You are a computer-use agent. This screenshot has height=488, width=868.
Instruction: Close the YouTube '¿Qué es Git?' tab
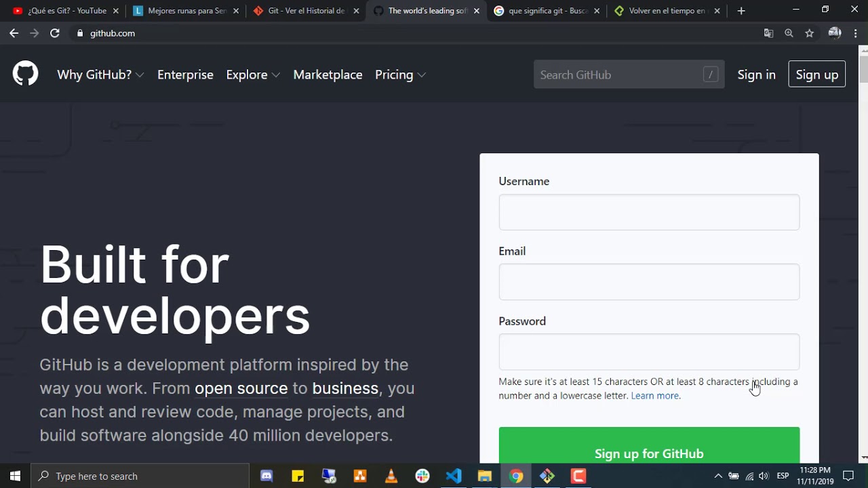pos(115,11)
